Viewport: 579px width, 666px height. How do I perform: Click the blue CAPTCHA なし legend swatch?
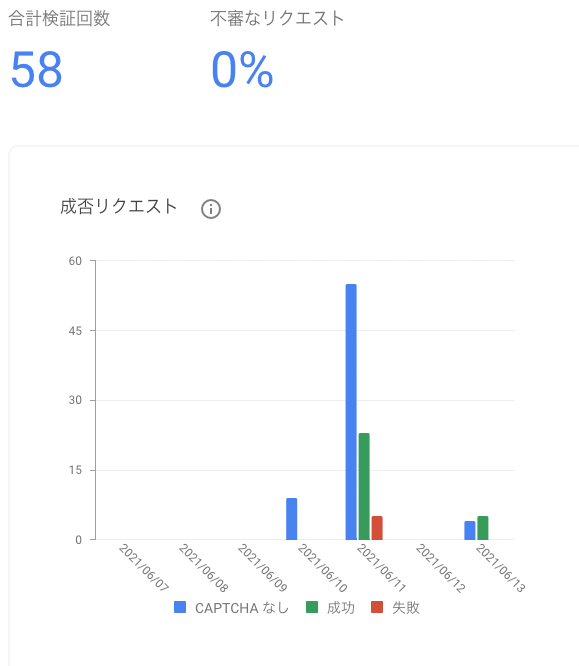(x=180, y=607)
